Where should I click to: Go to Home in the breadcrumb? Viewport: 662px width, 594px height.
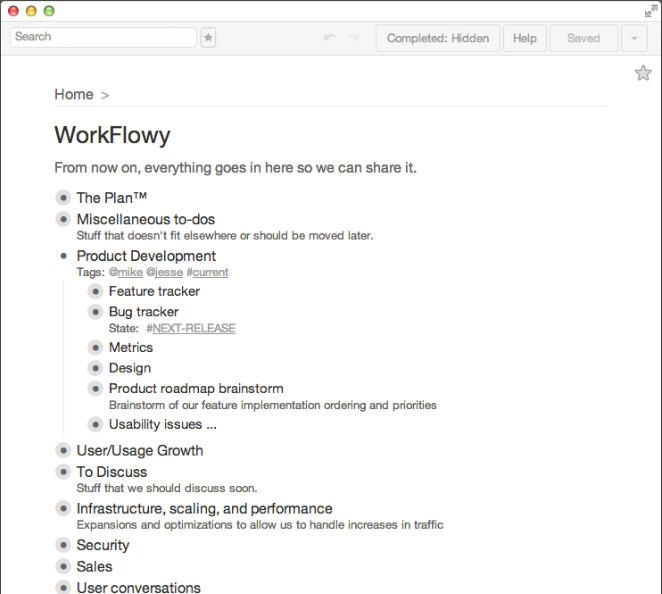[74, 94]
